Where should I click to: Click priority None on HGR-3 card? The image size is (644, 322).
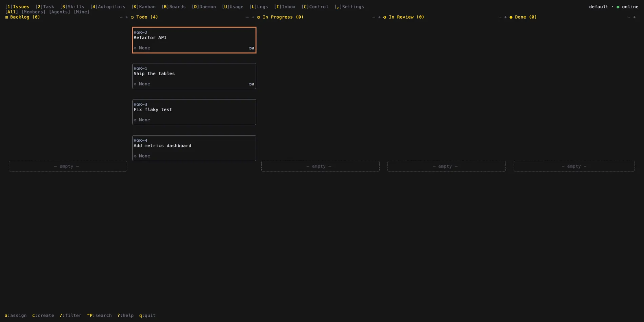click(x=142, y=120)
